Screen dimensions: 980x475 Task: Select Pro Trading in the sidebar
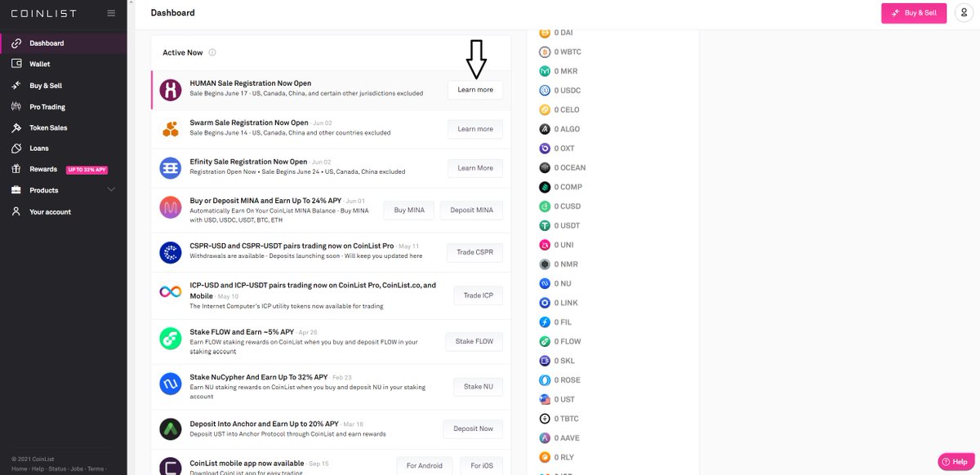[47, 107]
